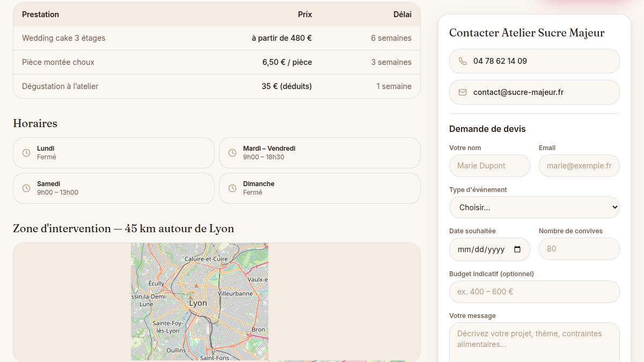This screenshot has height=362, width=644.
Task: Click the phone icon beside 04 78 62 14 09
Action: [x=463, y=61]
